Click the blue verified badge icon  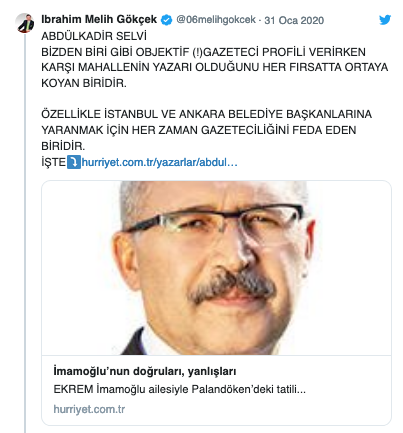click(x=166, y=20)
